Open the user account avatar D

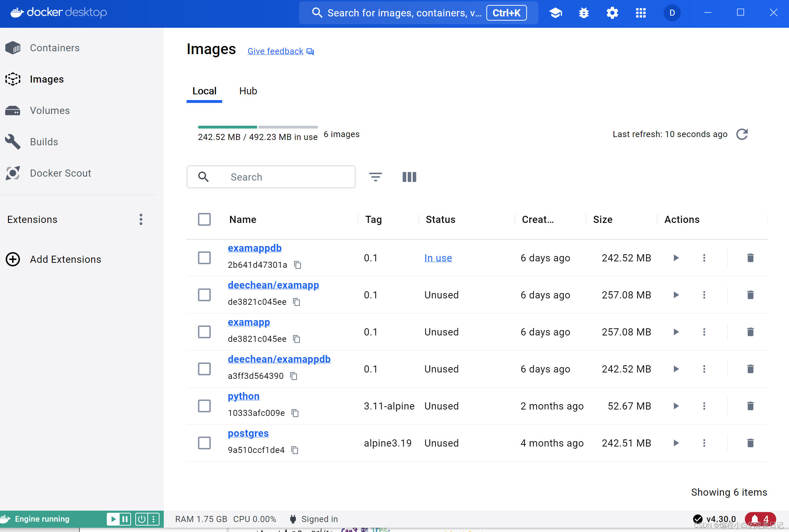672,13
